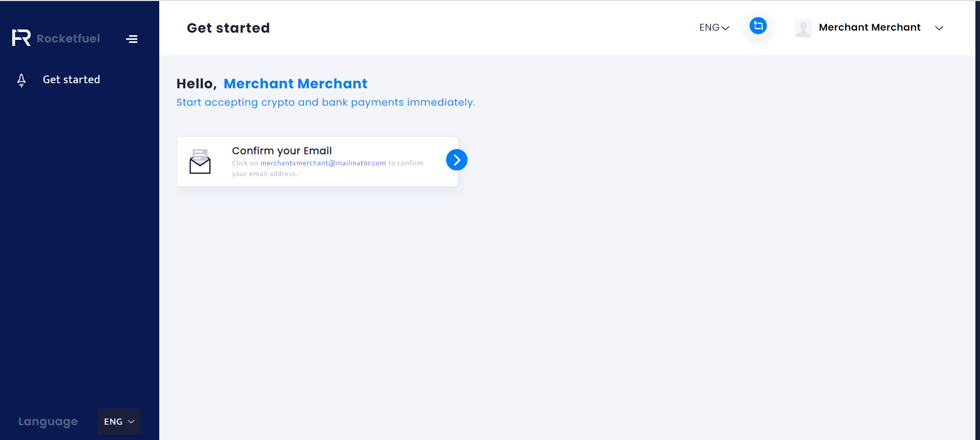Click the Get started page heading
980x440 pixels.
(228, 28)
